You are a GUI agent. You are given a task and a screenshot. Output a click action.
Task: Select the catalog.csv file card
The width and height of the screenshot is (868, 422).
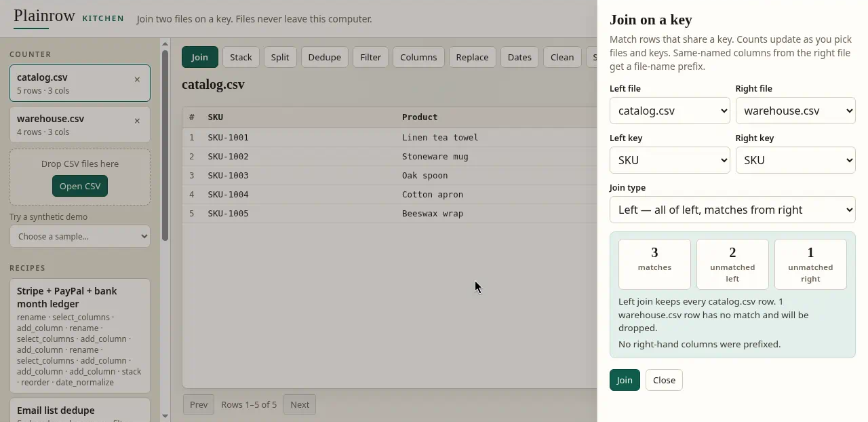tap(80, 83)
